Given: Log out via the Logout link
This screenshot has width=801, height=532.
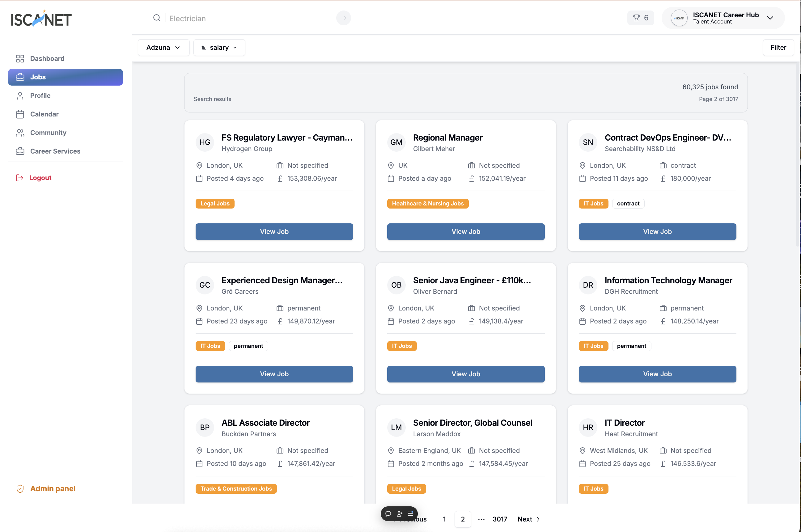Looking at the screenshot, I should pyautogui.click(x=40, y=178).
